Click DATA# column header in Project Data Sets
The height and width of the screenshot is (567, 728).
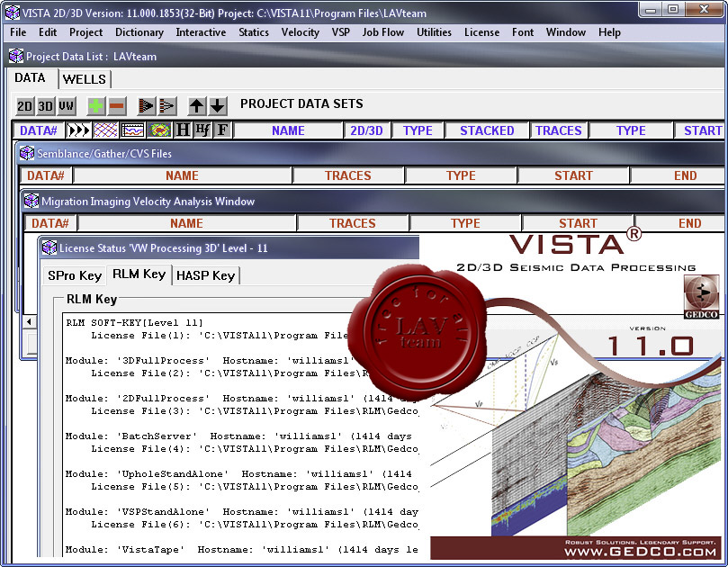pyautogui.click(x=39, y=130)
